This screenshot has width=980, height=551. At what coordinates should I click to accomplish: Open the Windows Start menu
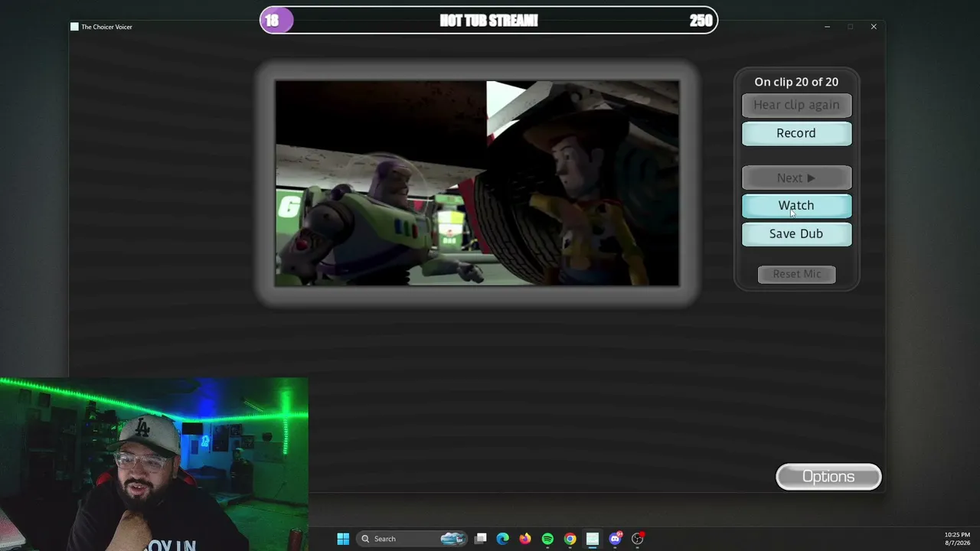[343, 539]
